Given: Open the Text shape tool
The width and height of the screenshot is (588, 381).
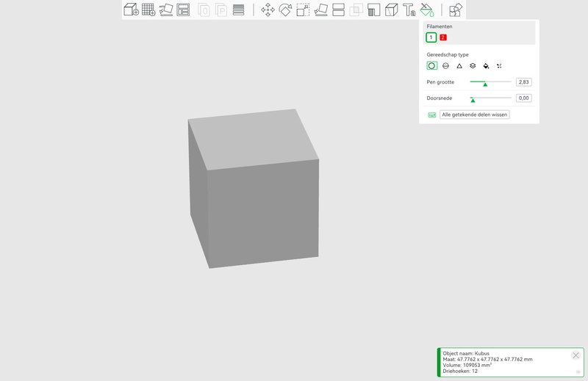Looking at the screenshot, I should tap(409, 10).
